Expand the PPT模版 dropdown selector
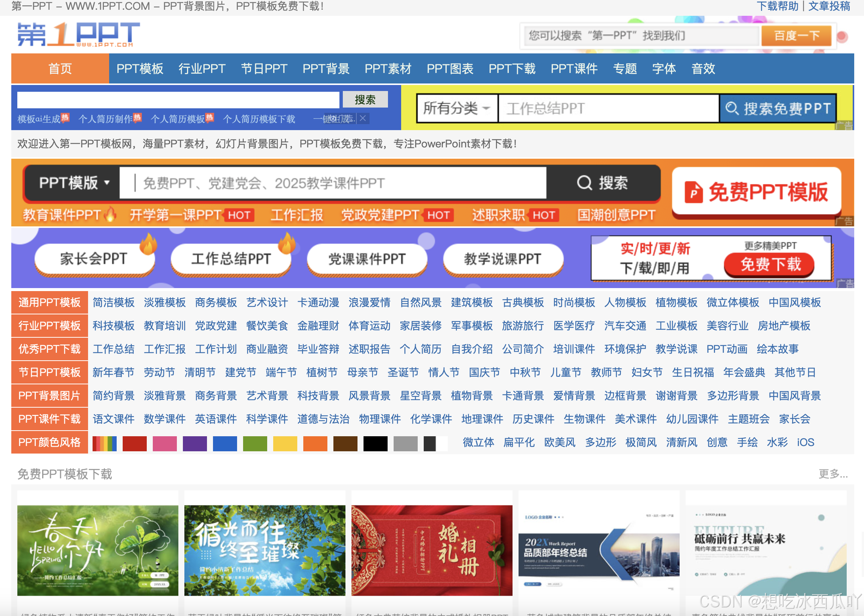Viewport: 864px width, 616px height. (74, 183)
